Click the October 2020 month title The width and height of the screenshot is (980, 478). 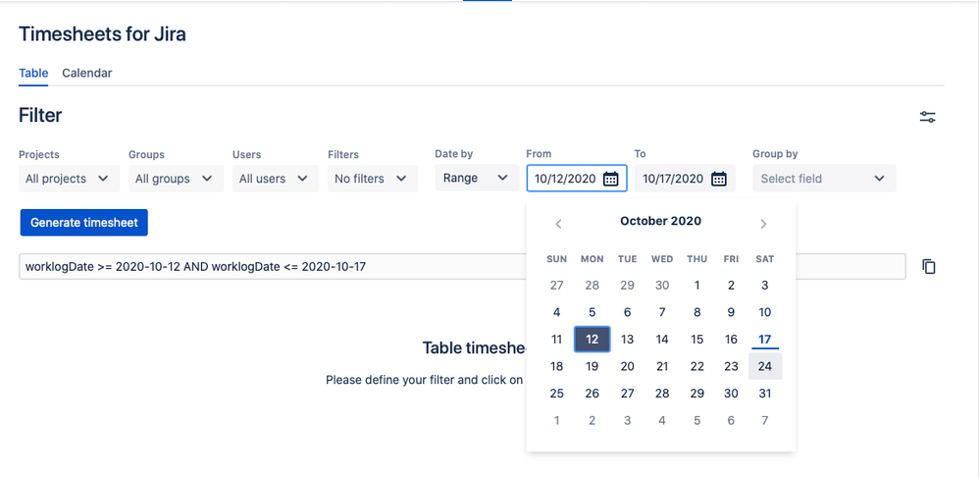[x=660, y=221]
